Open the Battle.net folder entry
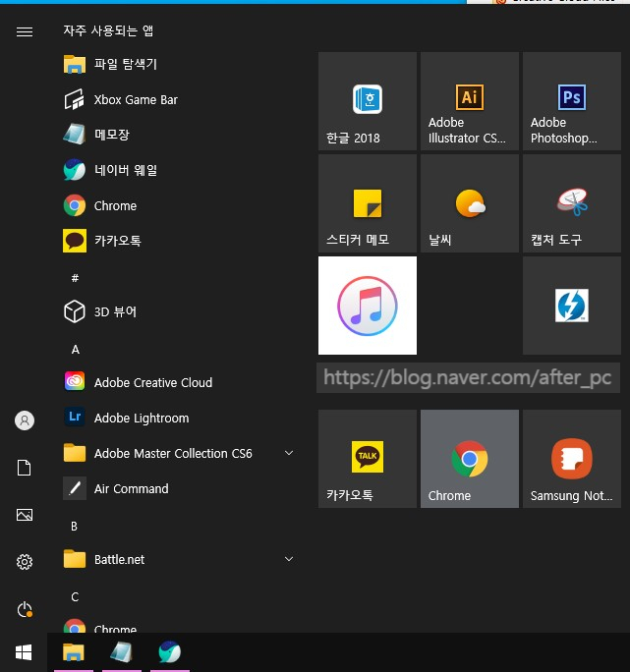Viewport: 630px width, 672px height. point(178,559)
